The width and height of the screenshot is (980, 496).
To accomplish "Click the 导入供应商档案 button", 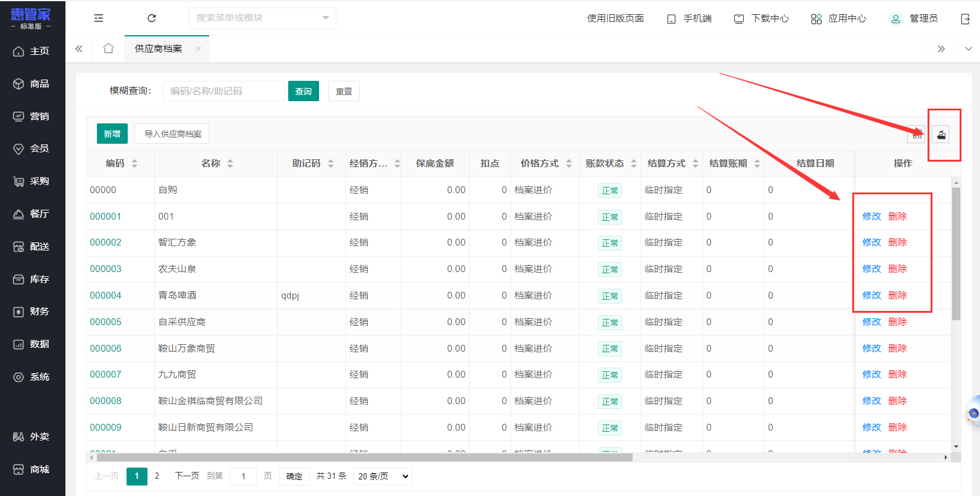I will pyautogui.click(x=172, y=134).
